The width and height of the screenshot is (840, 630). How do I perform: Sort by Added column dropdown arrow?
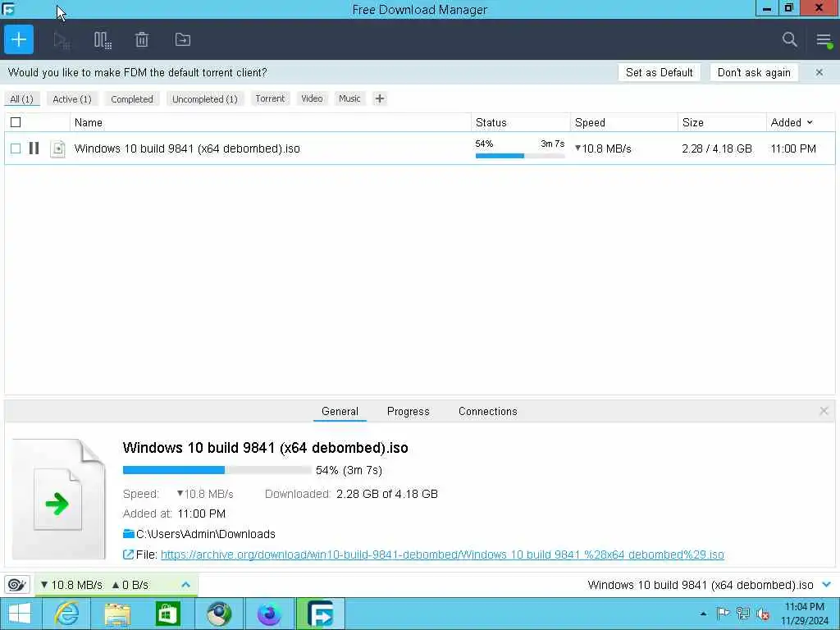point(810,123)
